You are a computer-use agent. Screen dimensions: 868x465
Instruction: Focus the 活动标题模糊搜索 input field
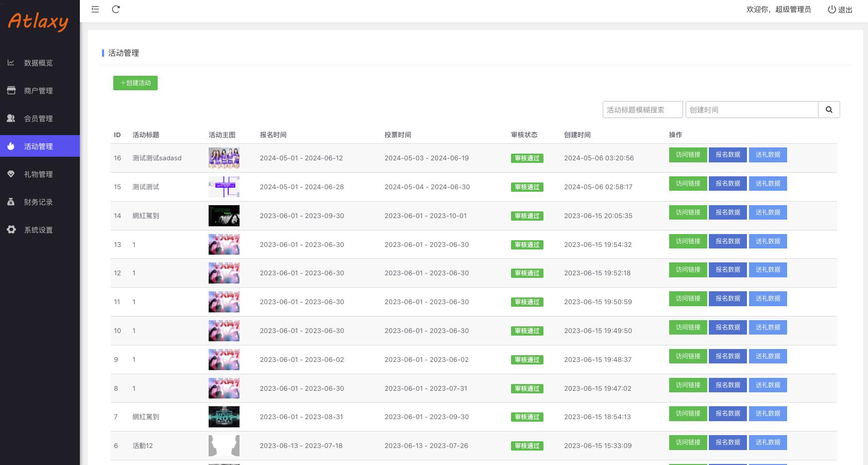pyautogui.click(x=642, y=109)
